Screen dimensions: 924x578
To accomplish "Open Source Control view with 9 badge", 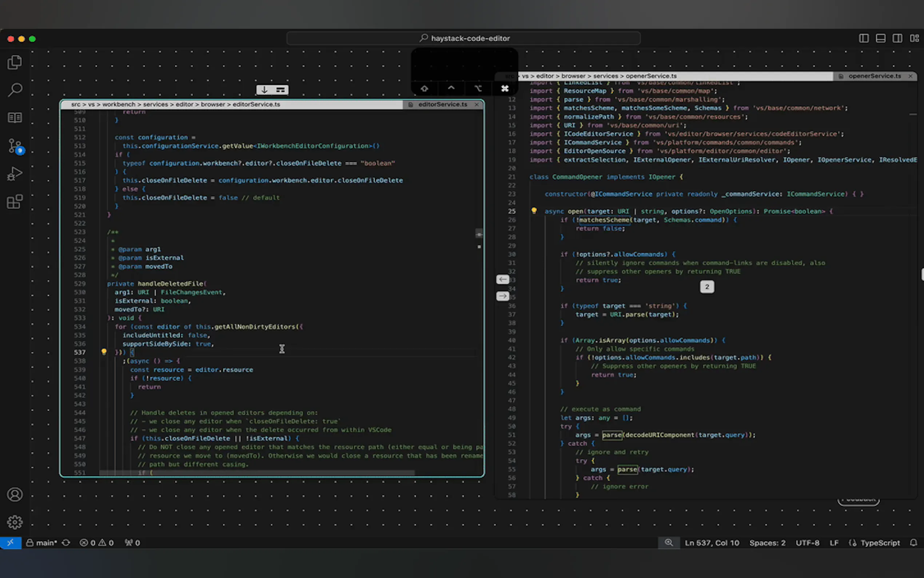I will tap(15, 146).
